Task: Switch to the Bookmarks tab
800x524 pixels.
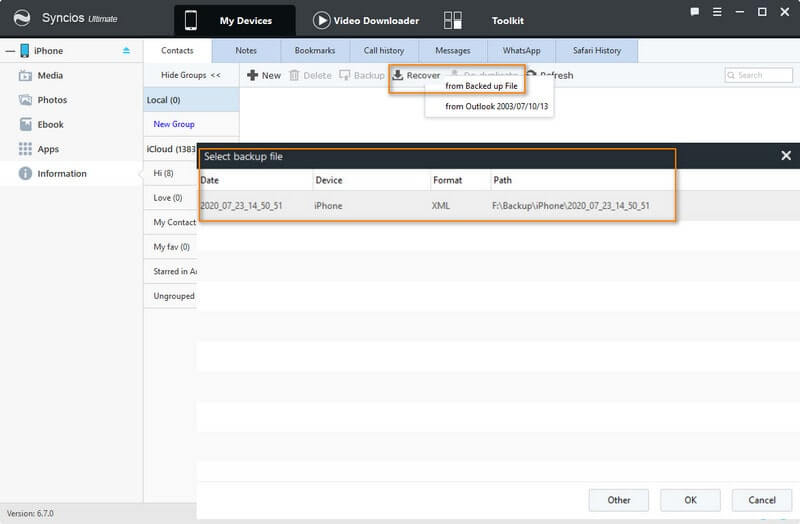Action: click(315, 51)
